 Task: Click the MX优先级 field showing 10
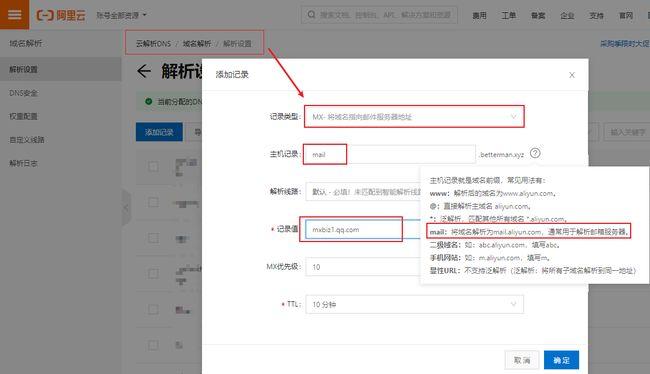click(x=363, y=267)
